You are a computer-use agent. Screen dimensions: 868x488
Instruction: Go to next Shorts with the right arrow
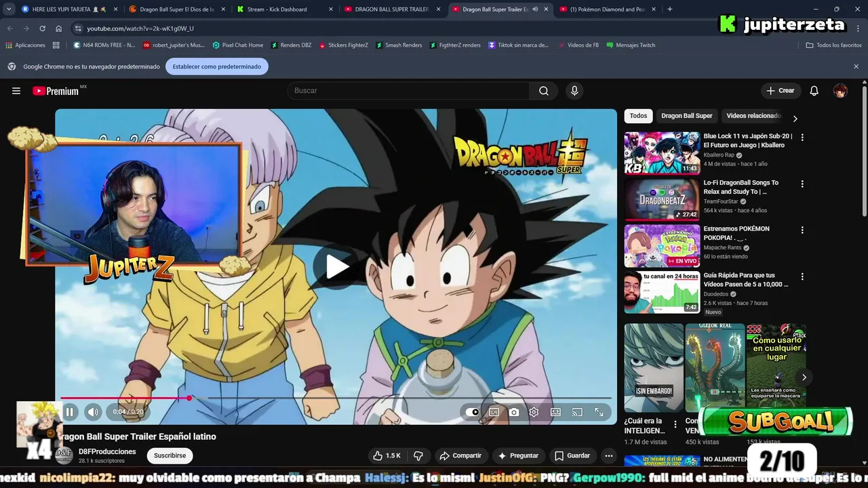[x=804, y=378]
